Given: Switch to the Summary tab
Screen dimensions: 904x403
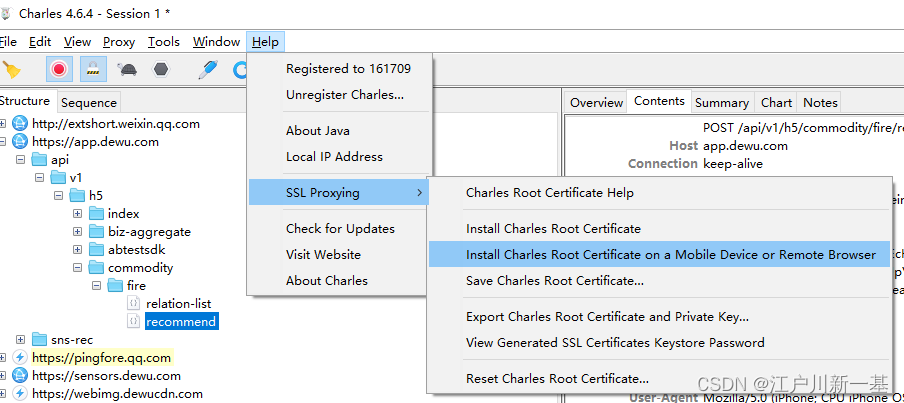Looking at the screenshot, I should [x=721, y=103].
